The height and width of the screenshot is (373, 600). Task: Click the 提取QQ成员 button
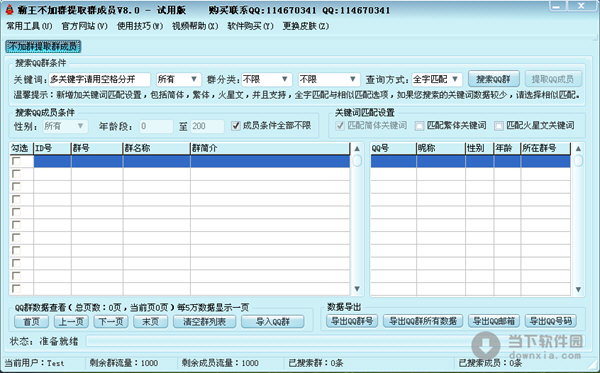coord(553,79)
